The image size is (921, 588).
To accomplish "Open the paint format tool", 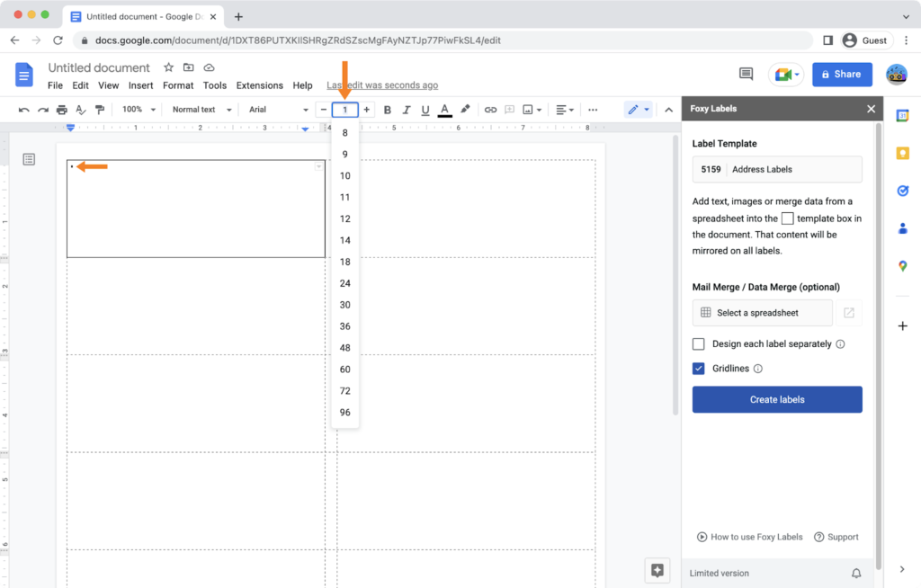I will tap(100, 109).
